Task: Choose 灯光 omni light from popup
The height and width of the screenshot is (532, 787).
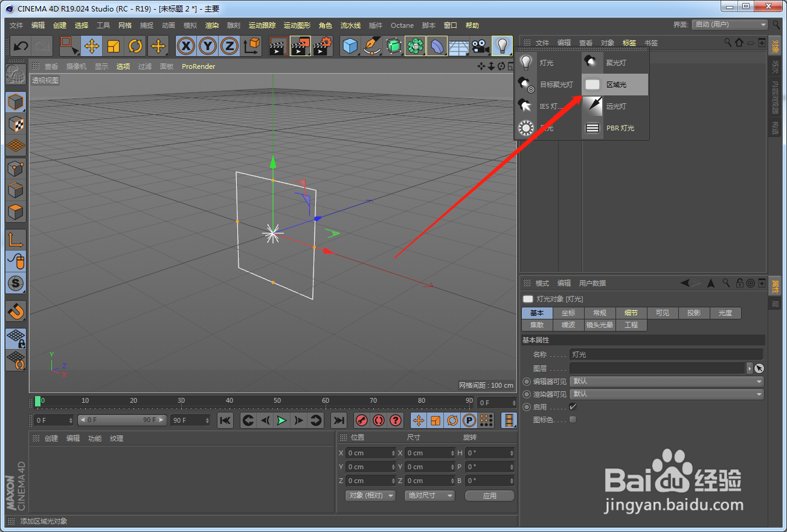Action: [548, 63]
